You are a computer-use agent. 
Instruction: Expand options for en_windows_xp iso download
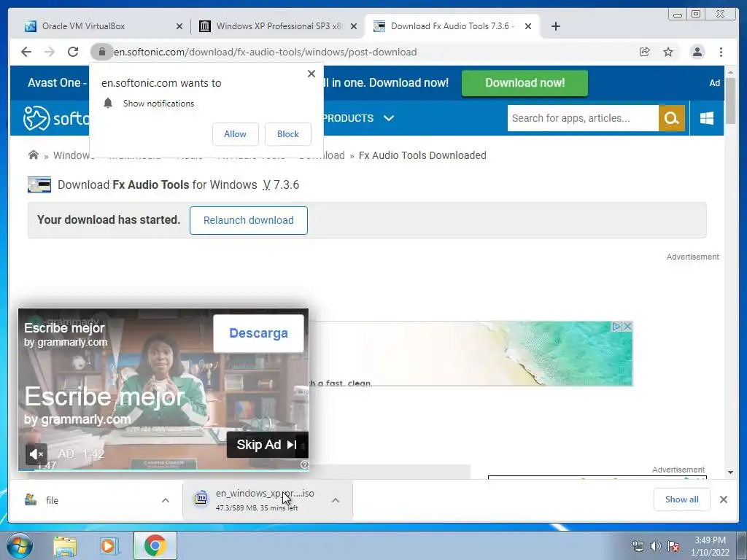(x=336, y=500)
